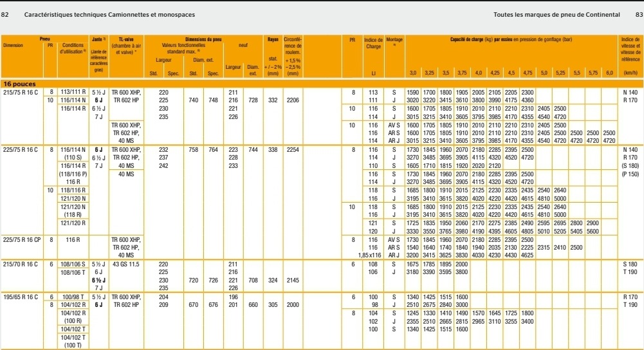Click the load capacity value "5405"

(576, 232)
